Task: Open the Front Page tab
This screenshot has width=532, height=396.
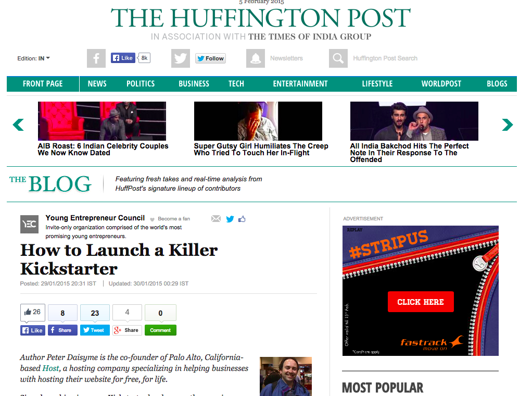Action: click(x=43, y=84)
